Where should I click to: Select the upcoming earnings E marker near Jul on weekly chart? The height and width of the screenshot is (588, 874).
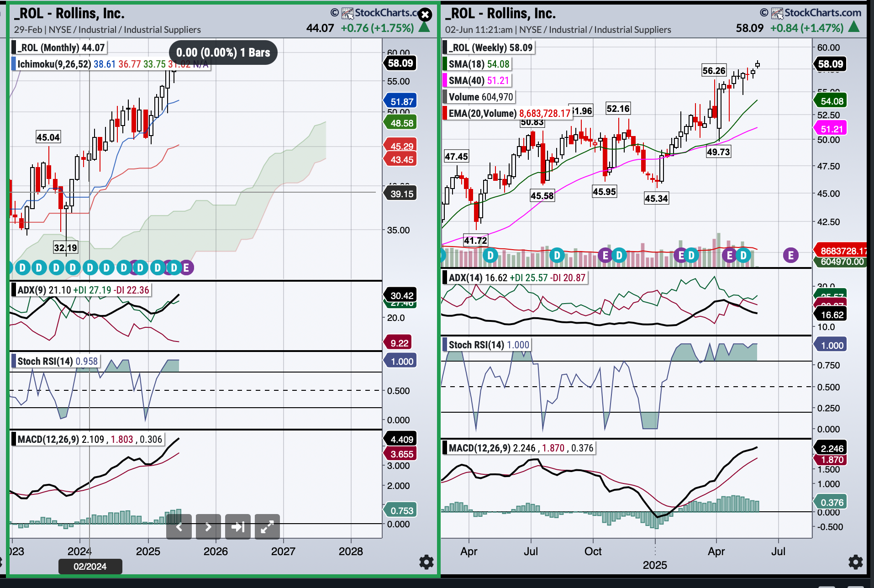click(791, 255)
